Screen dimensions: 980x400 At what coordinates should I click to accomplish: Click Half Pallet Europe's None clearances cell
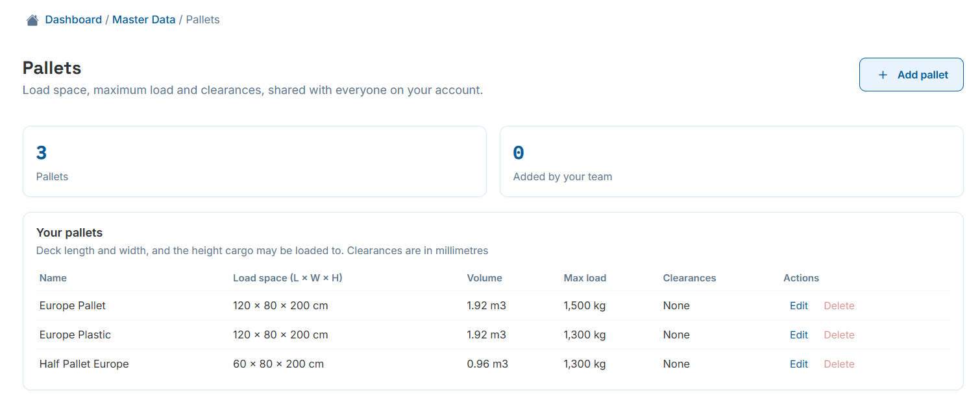point(676,364)
